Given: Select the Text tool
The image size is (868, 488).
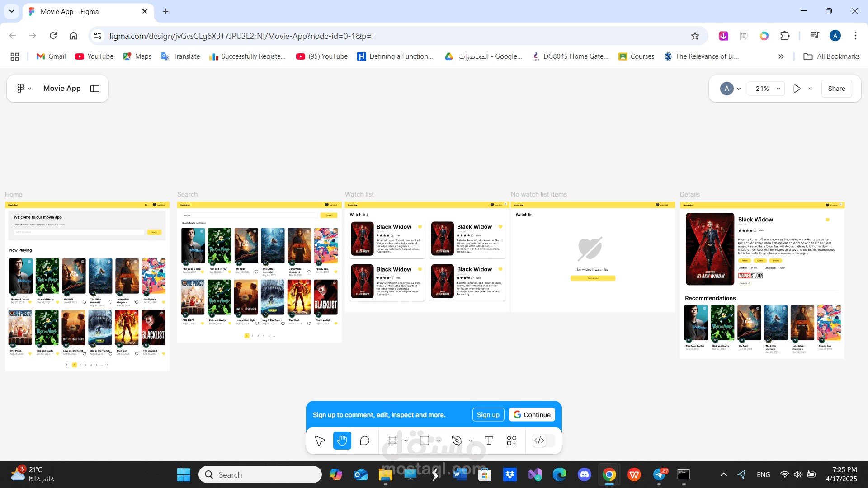Looking at the screenshot, I should pyautogui.click(x=489, y=441).
